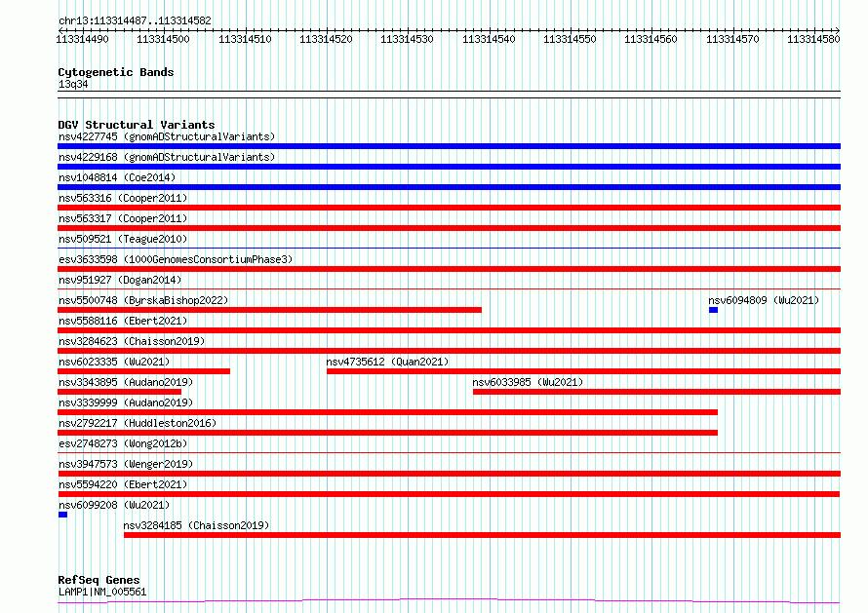
Task: Click the red nsv4735612 variant bar
Action: pyautogui.click(x=583, y=371)
